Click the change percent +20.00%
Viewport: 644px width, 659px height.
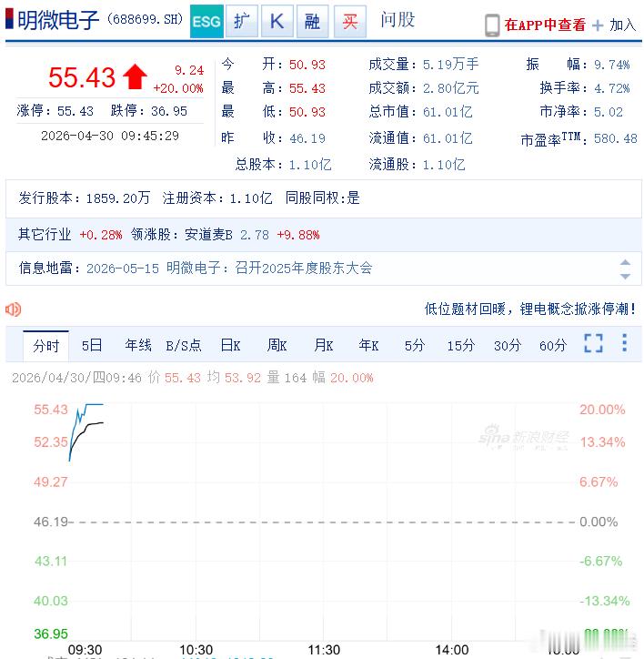click(178, 88)
